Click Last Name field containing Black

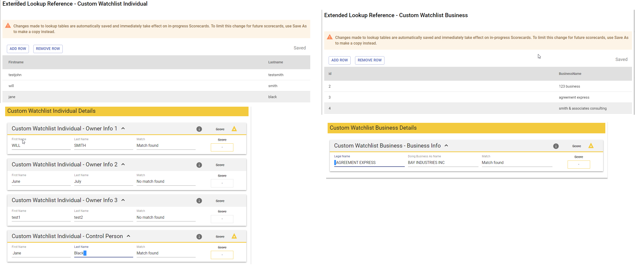104,253
